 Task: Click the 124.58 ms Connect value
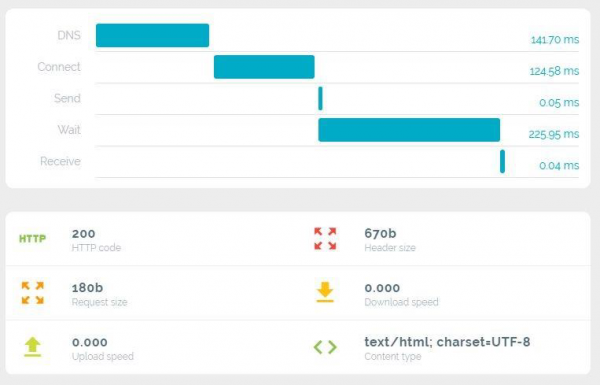click(x=554, y=71)
